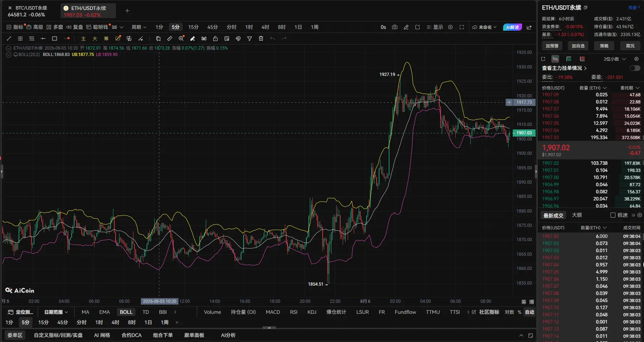Open order book settings gear

pyautogui.click(x=637, y=59)
